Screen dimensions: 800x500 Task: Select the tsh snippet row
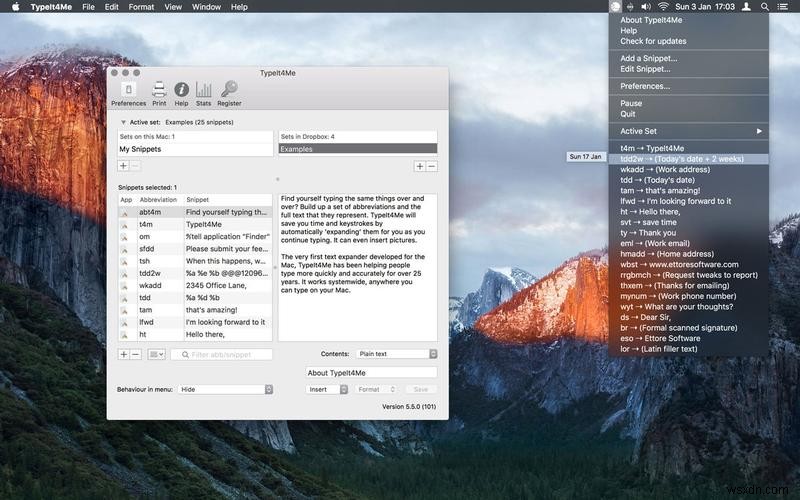pyautogui.click(x=195, y=261)
